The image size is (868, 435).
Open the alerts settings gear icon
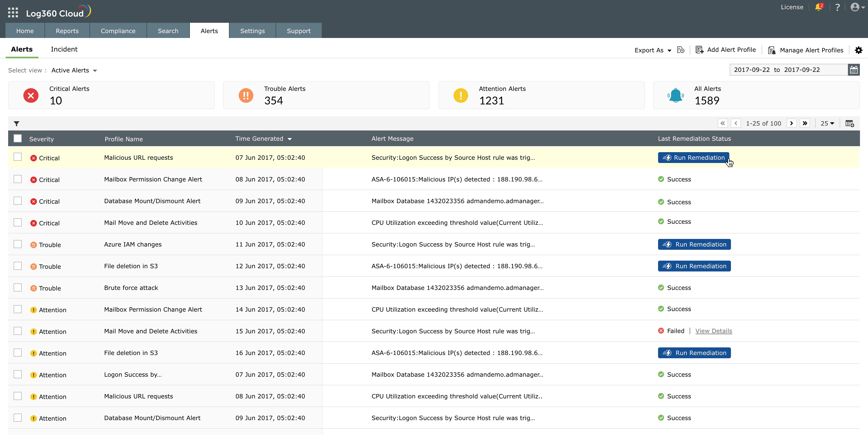pyautogui.click(x=859, y=50)
